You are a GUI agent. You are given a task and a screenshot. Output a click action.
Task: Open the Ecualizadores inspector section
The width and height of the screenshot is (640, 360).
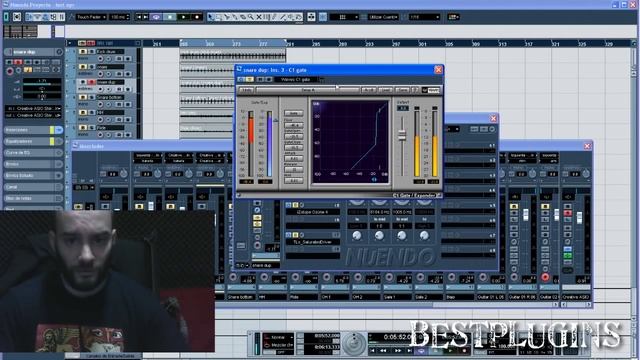pos(33,141)
